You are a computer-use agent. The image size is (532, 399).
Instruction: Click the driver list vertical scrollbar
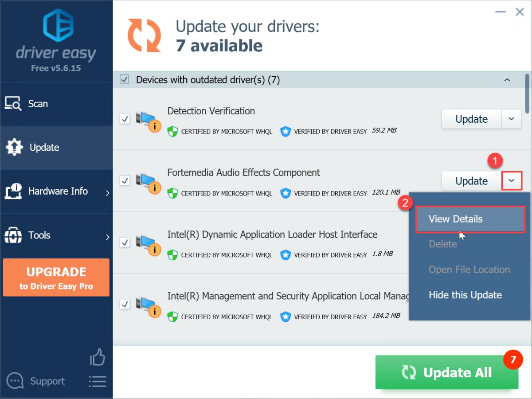point(527,93)
